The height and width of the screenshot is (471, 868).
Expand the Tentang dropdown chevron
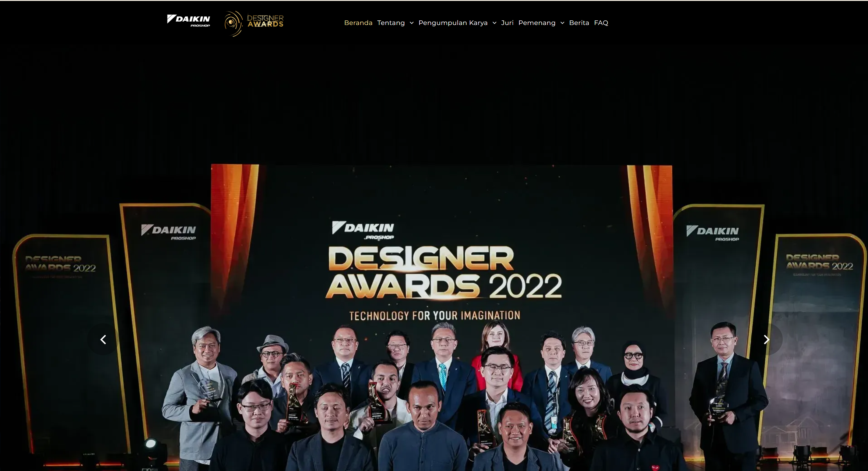click(411, 23)
